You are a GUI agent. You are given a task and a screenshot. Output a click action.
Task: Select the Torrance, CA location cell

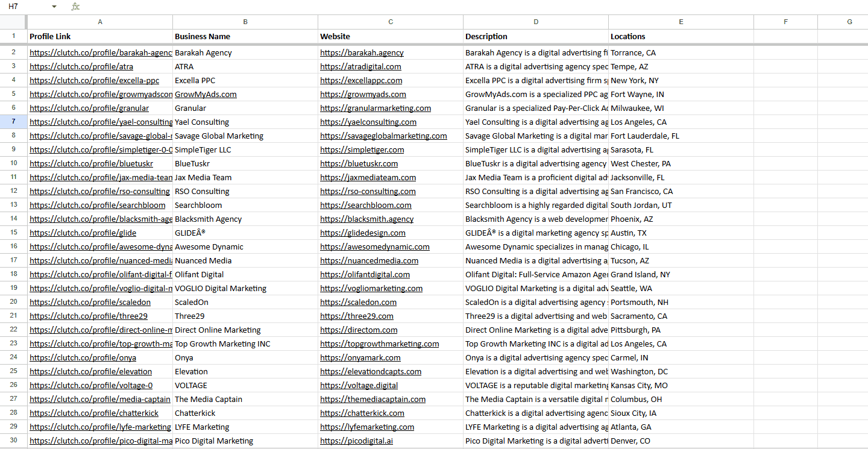[x=681, y=53]
